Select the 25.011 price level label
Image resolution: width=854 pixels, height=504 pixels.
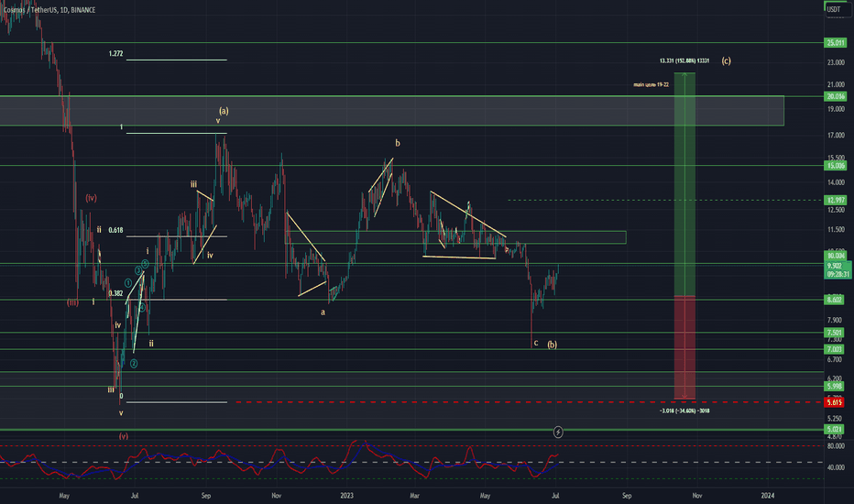pyautogui.click(x=836, y=42)
